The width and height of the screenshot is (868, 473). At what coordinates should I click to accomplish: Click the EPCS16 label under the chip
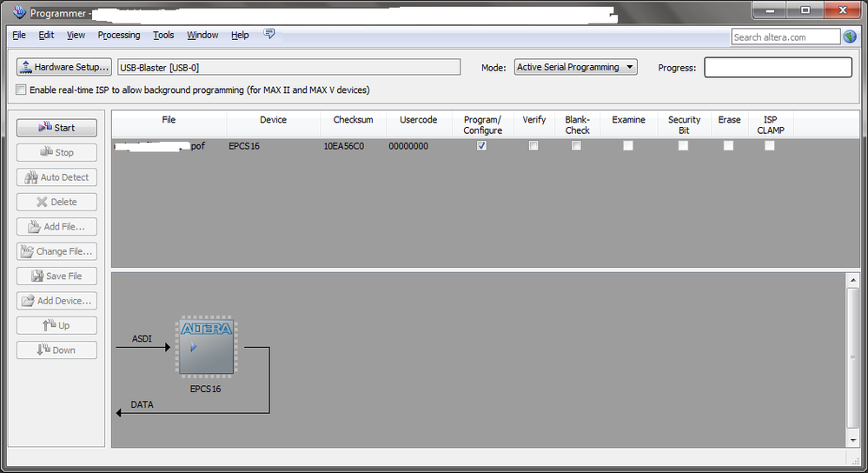205,389
